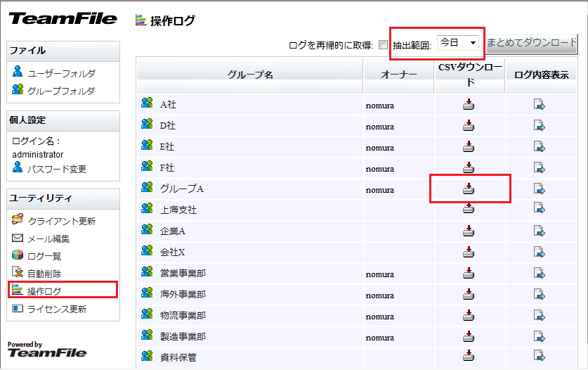View log contents for 企業A
This screenshot has width=588, height=370.
tap(539, 230)
